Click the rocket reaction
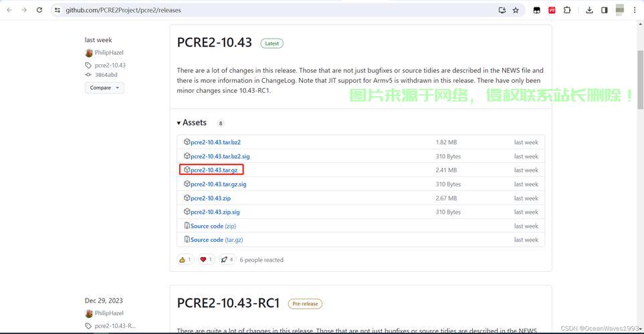 point(227,260)
